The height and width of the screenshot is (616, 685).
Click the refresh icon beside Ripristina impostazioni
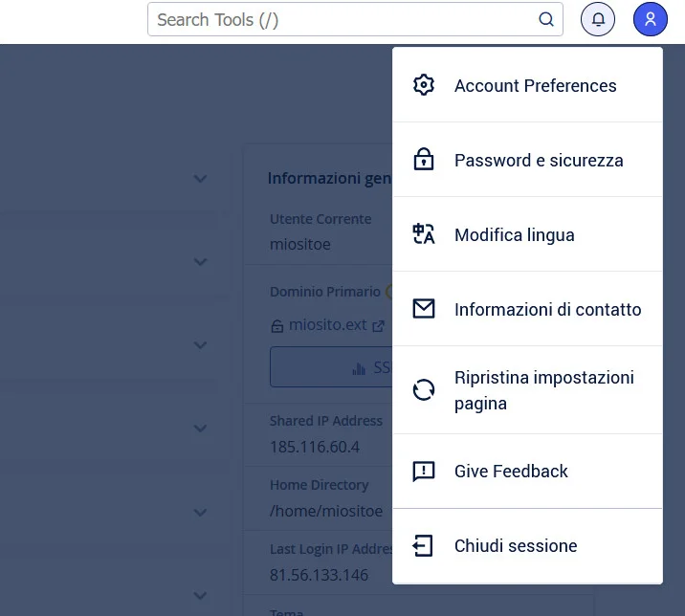(423, 389)
